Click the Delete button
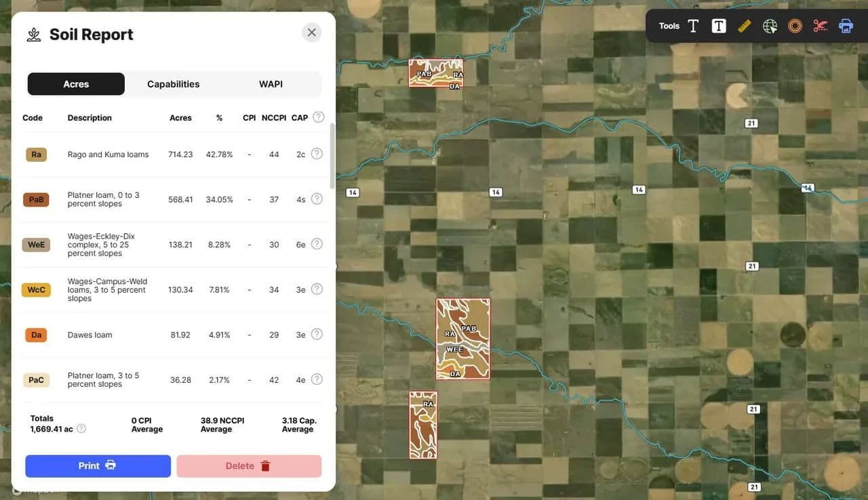The width and height of the screenshot is (868, 500). point(249,466)
